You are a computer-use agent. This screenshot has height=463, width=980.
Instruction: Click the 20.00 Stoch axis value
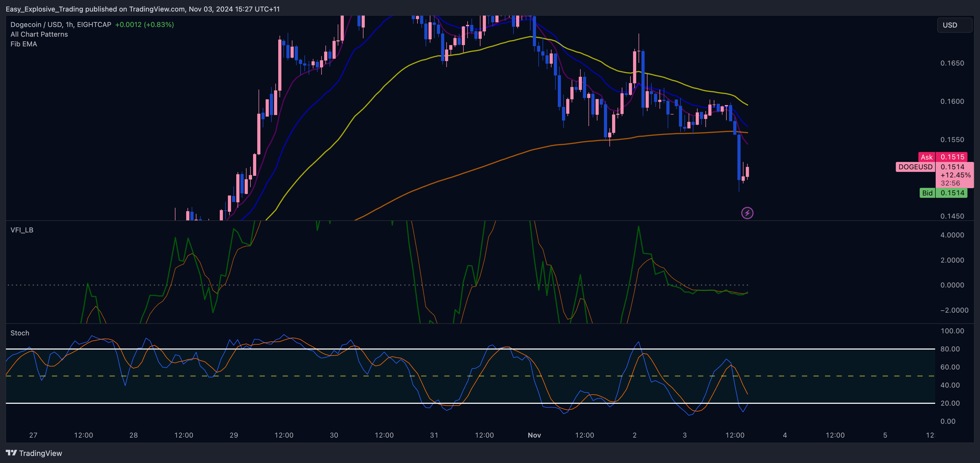coord(950,403)
